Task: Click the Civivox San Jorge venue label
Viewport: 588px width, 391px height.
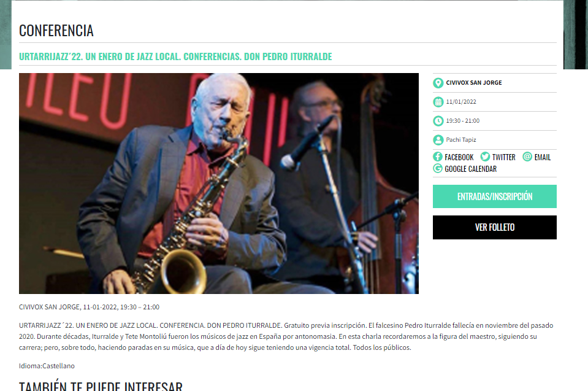Action: point(473,82)
